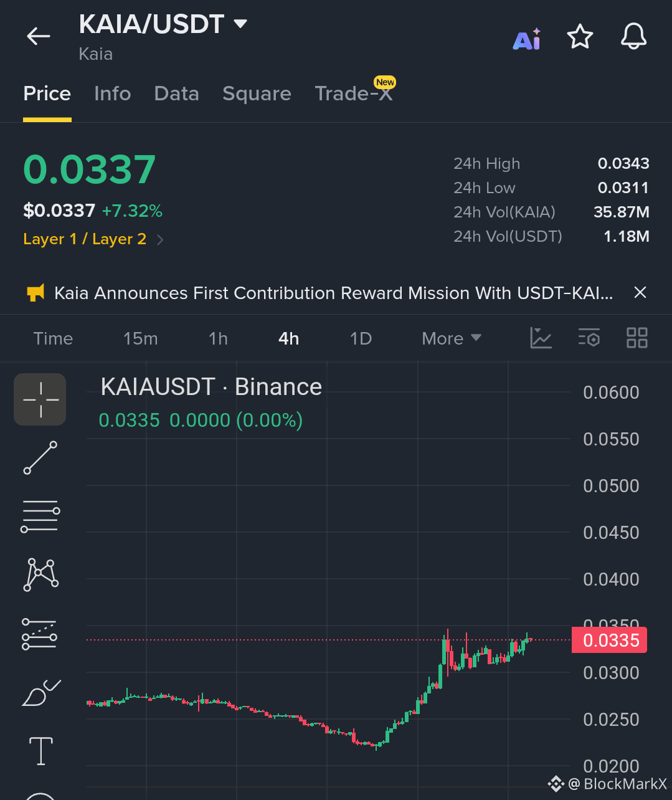Click the 24h Vol(KAIA) value 35.87M
The width and height of the screenshot is (672, 800).
click(x=622, y=212)
